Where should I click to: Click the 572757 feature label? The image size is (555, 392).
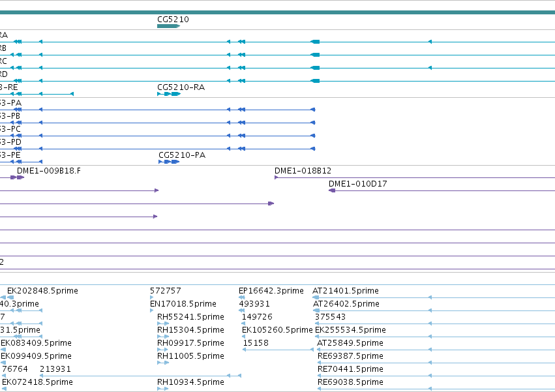pyautogui.click(x=166, y=291)
